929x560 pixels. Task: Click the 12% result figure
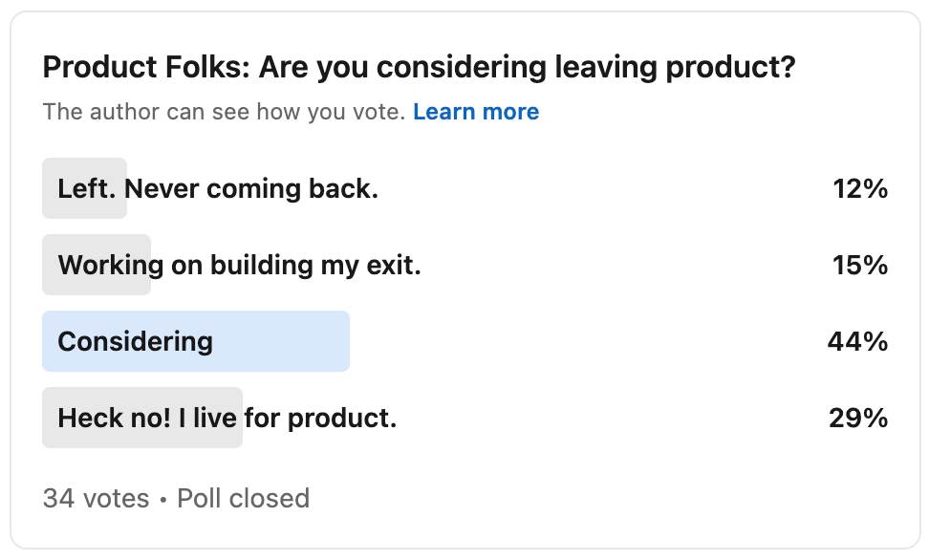coord(859,189)
